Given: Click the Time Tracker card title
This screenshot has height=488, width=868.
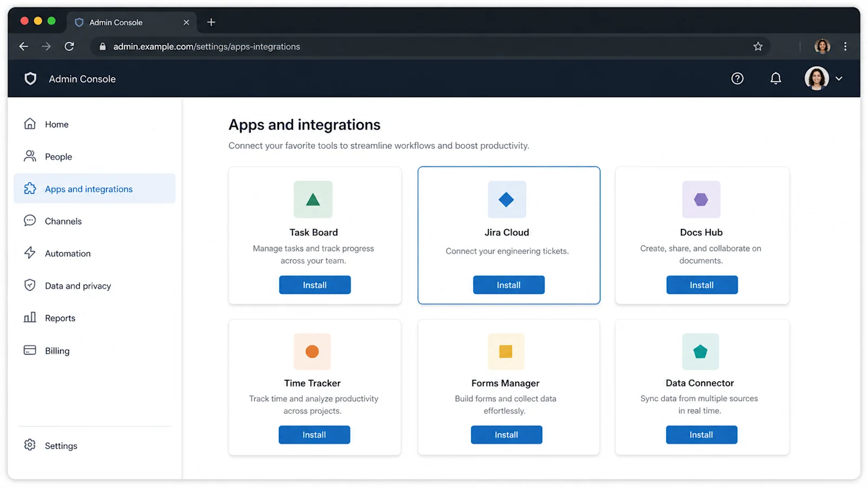Looking at the screenshot, I should coord(312,383).
